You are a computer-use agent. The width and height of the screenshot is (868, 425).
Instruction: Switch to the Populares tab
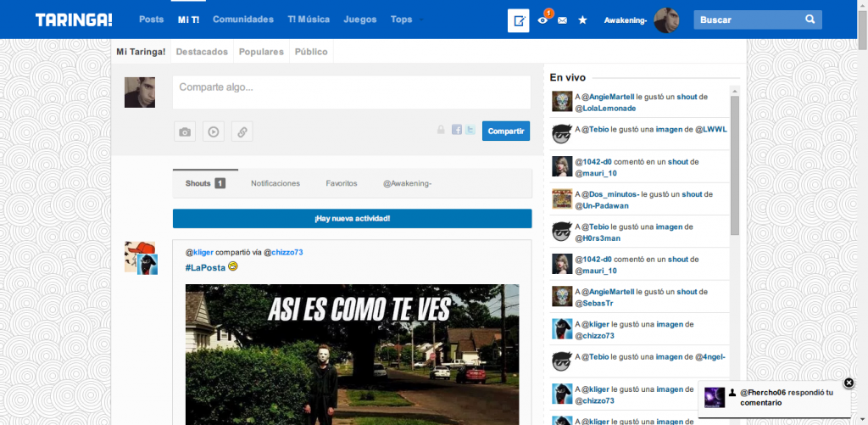click(x=261, y=52)
